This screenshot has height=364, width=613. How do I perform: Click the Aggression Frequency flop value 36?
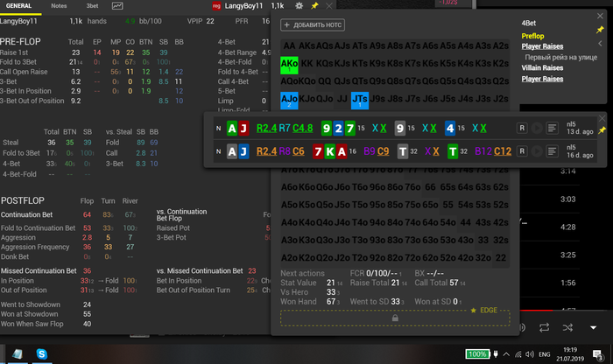click(x=87, y=247)
